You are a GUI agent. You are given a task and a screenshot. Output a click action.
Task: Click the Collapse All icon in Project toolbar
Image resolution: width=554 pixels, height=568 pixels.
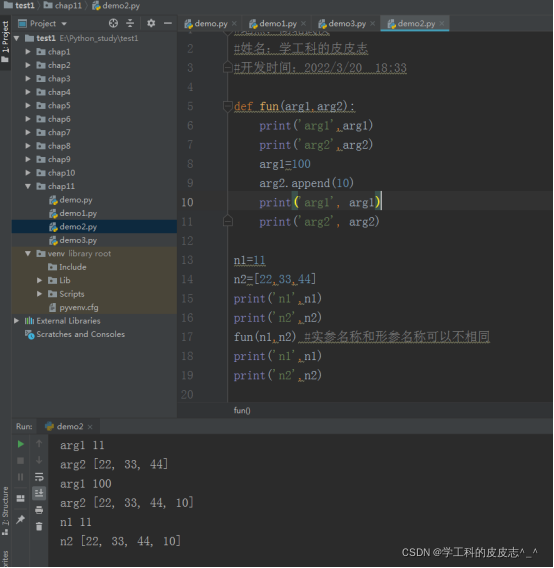(130, 24)
